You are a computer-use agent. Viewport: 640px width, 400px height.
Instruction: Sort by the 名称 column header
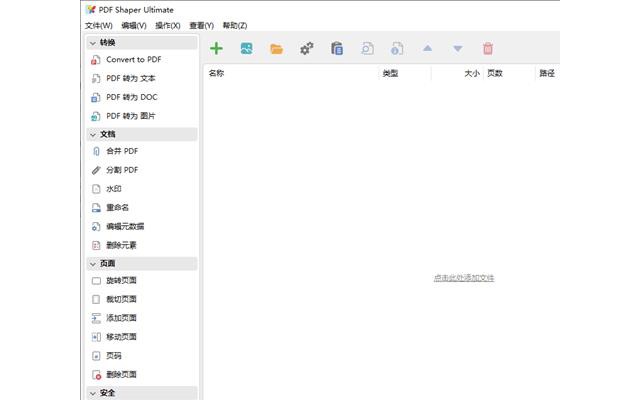pos(216,73)
